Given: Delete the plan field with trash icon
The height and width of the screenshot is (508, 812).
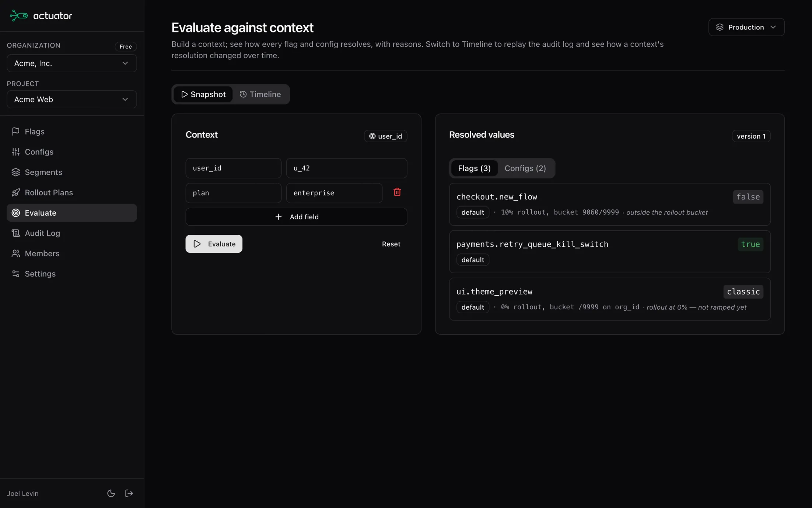Looking at the screenshot, I should point(397,192).
